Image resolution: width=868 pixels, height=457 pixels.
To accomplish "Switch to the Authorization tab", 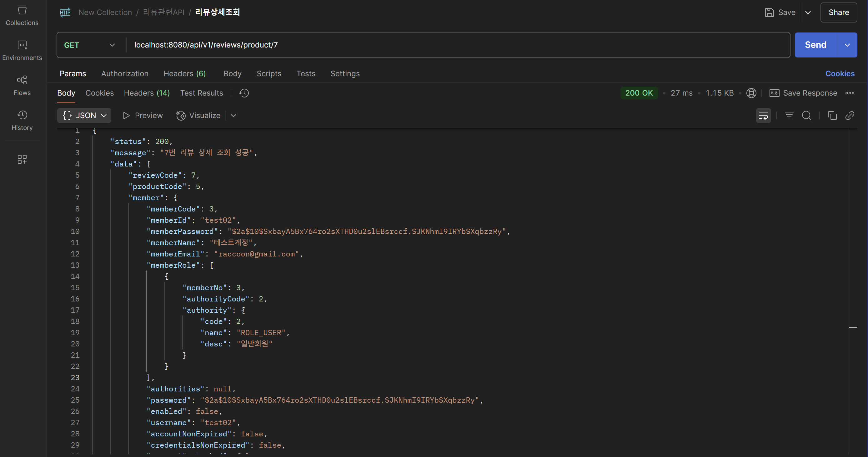I will [x=125, y=73].
